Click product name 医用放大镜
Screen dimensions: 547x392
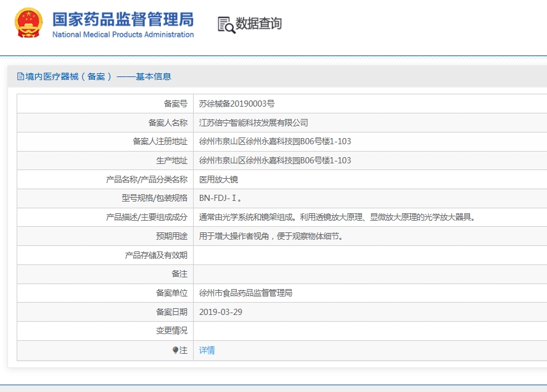coord(218,179)
